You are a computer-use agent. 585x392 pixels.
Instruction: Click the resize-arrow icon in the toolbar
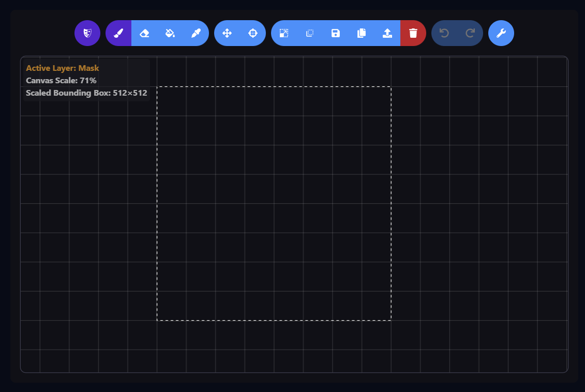284,33
